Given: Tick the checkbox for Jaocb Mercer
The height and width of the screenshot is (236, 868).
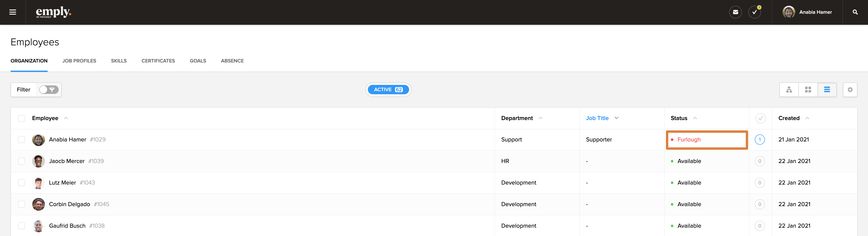Looking at the screenshot, I should tap(22, 161).
